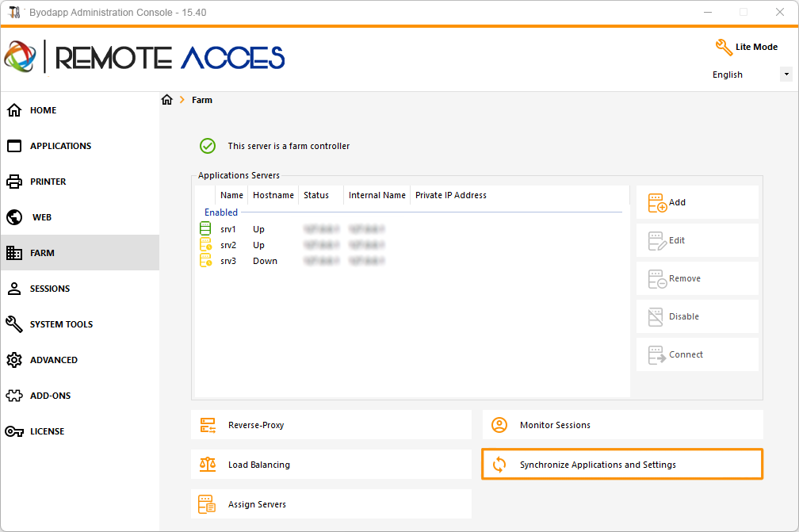Open the ADD-ONS section
This screenshot has width=799, height=532.
[80, 396]
